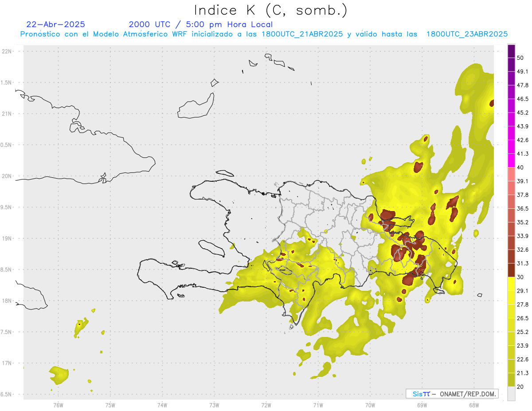The image size is (532, 411).
Task: Click legend value "40"
Action: (520, 168)
